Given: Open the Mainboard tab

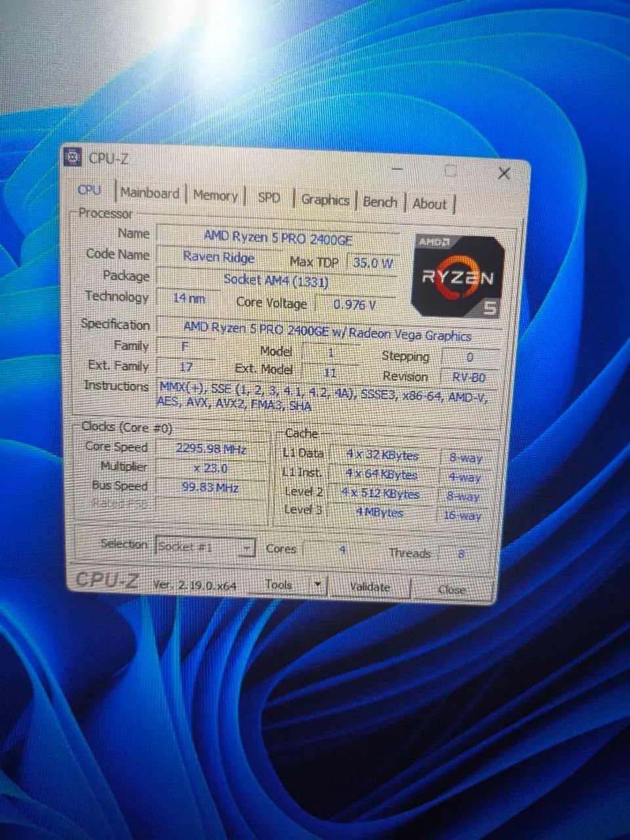Looking at the screenshot, I should 150,194.
